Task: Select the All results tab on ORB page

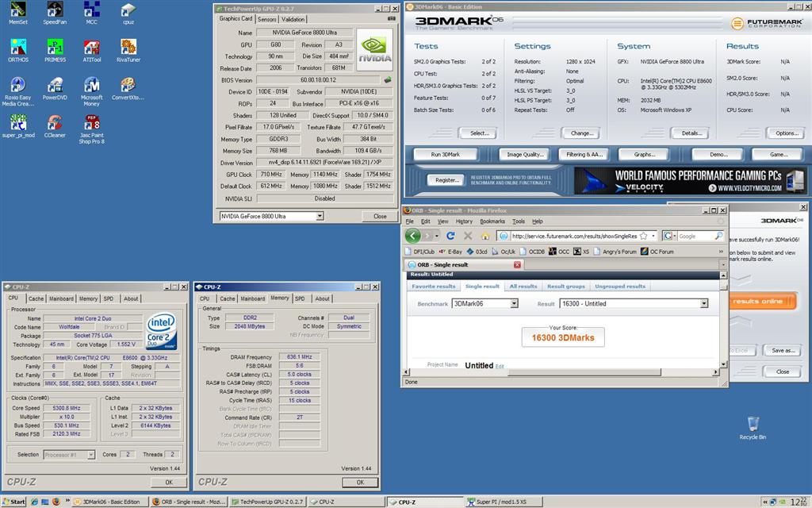Action: pyautogui.click(x=523, y=286)
